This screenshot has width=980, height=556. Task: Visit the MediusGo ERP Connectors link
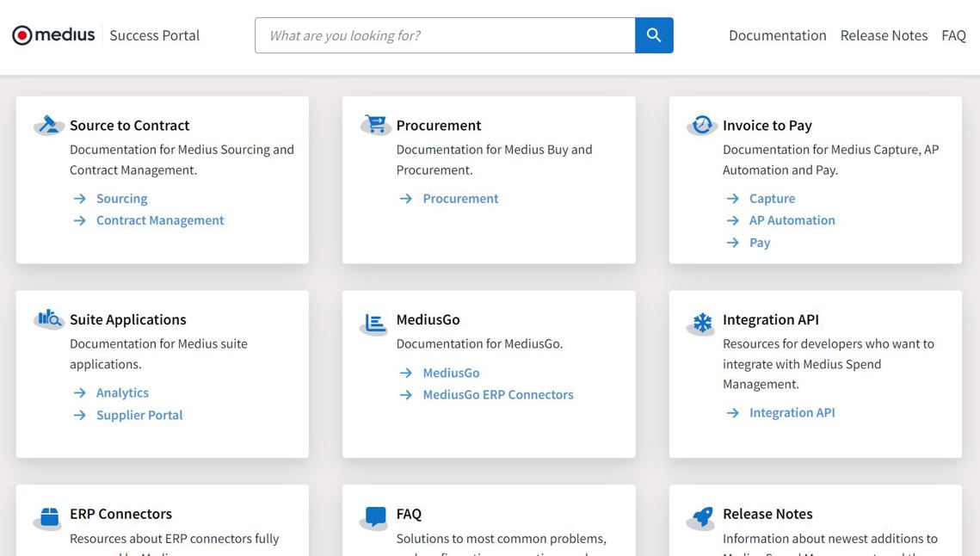point(497,394)
